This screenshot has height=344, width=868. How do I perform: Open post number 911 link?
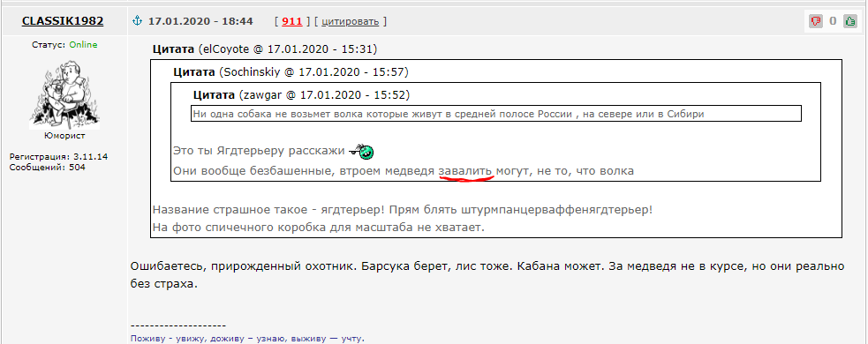[291, 21]
